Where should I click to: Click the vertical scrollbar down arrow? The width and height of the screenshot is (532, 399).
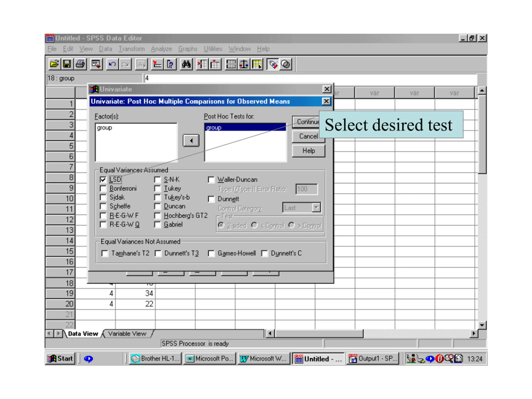point(482,325)
